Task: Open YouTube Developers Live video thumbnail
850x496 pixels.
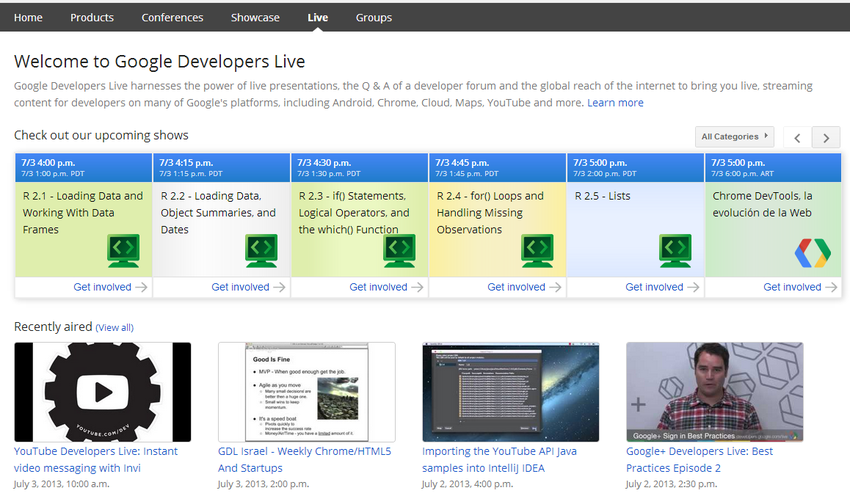Action: coord(103,392)
